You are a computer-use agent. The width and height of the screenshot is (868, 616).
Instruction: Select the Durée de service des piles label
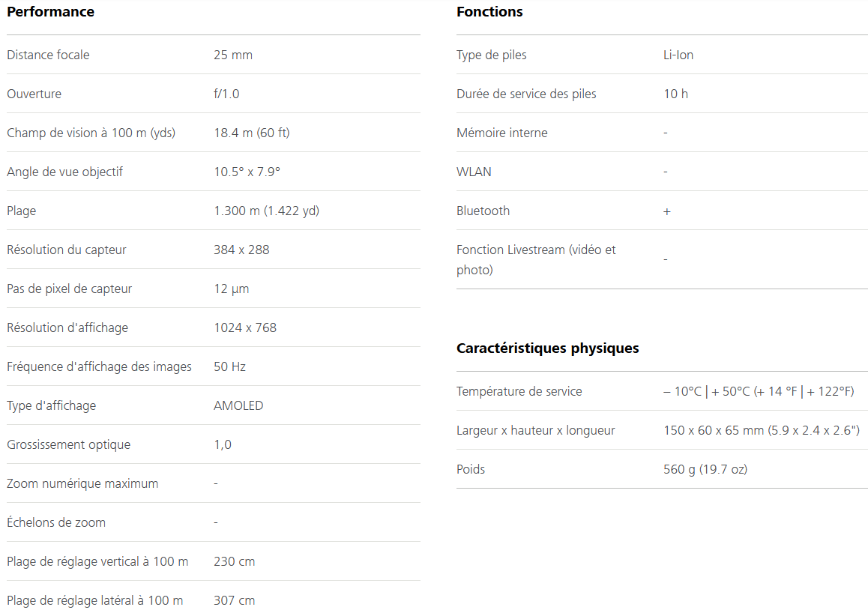(x=526, y=94)
